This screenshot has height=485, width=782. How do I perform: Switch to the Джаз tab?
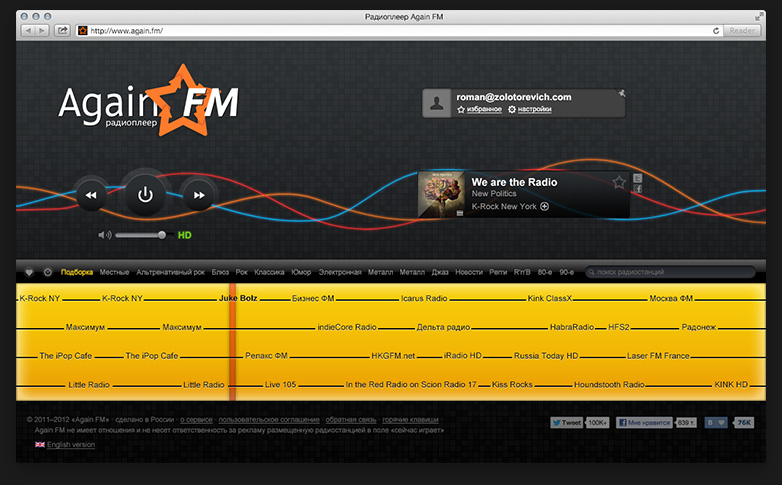pos(440,272)
